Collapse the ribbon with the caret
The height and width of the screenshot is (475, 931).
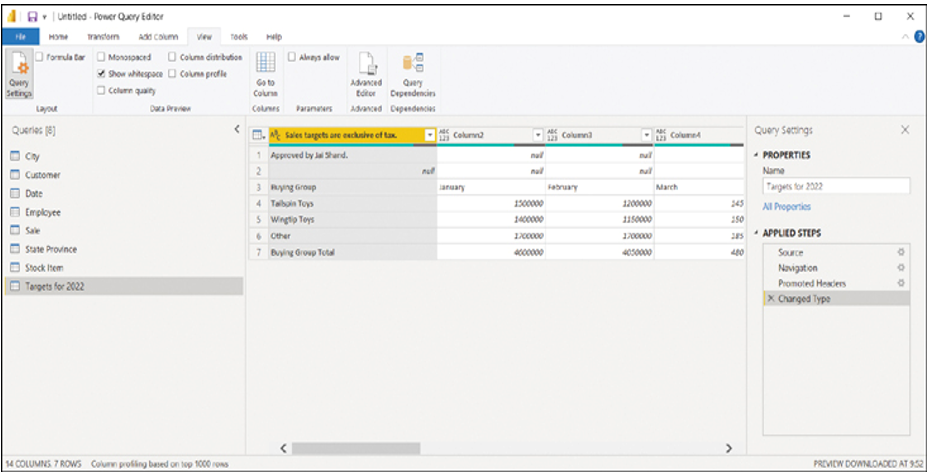(905, 37)
